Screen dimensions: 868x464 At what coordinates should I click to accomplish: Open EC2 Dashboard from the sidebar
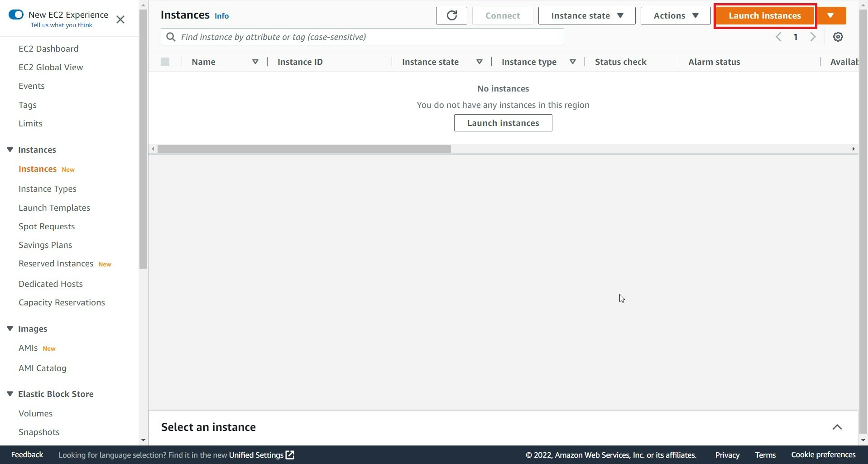pos(48,48)
